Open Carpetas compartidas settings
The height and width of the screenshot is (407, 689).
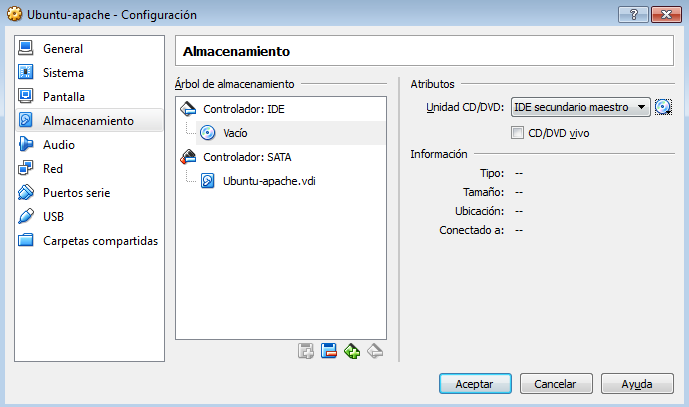(x=100, y=241)
